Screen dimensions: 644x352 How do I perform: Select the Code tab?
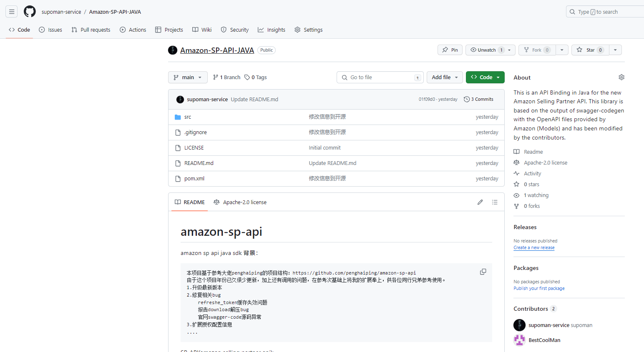19,30
